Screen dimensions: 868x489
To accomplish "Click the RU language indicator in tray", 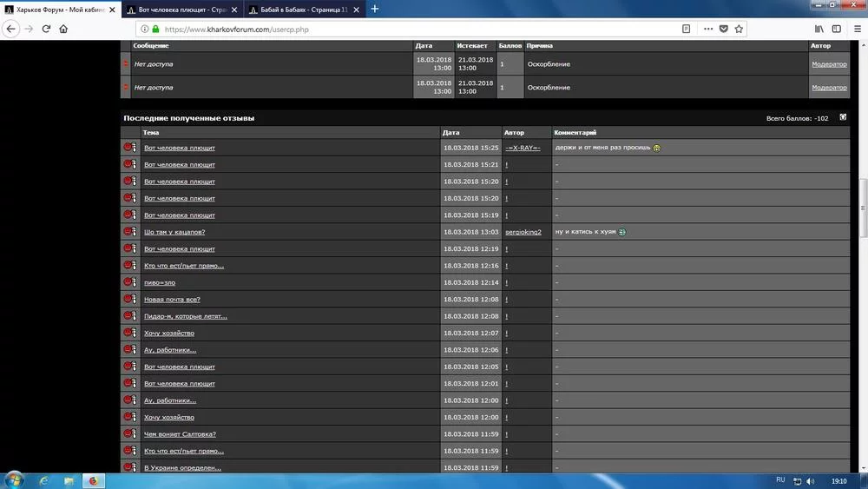I will [780, 479].
